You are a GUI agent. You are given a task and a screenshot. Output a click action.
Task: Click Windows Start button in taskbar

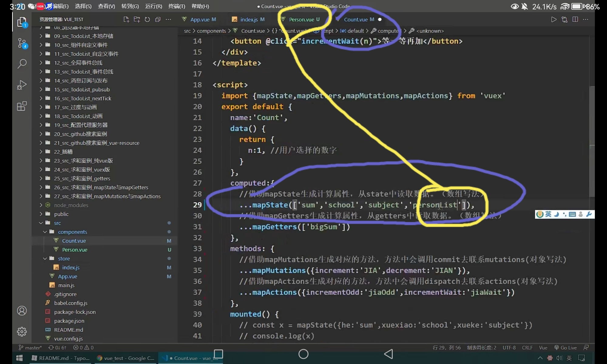(19, 358)
